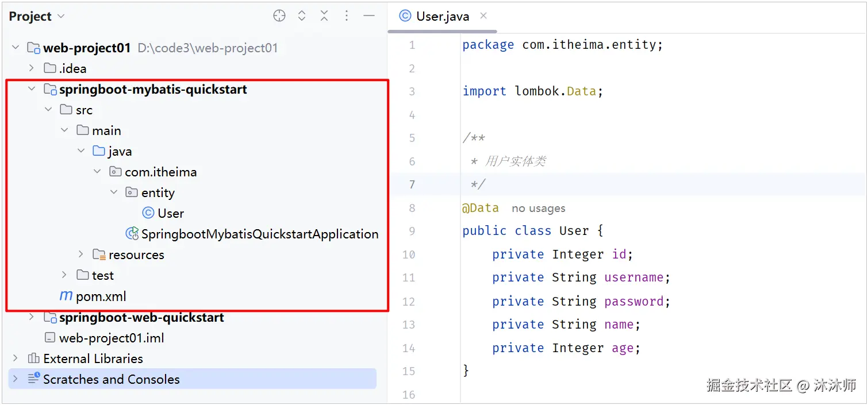The height and width of the screenshot is (405, 868).
Task: Switch to the User.java editor tab
Action: coord(443,17)
